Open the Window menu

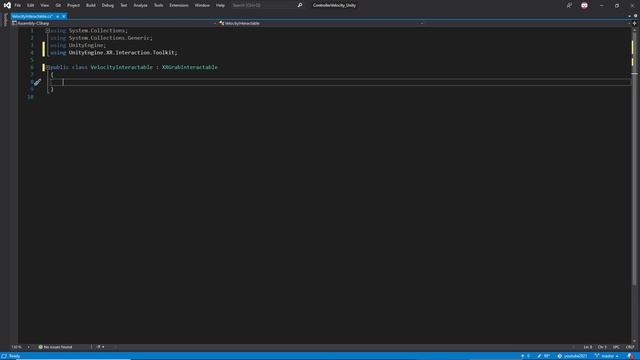[x=202, y=5]
